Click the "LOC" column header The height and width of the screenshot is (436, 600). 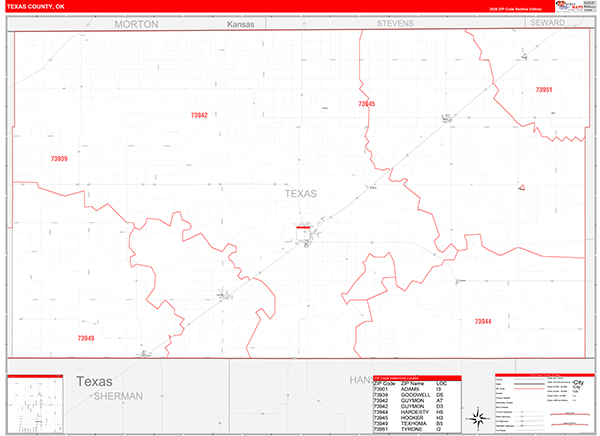441,383
